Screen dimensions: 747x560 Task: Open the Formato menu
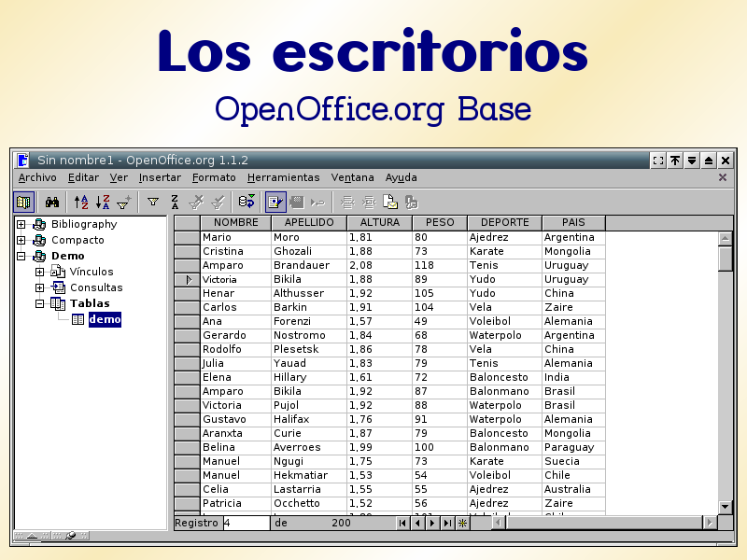(x=214, y=177)
